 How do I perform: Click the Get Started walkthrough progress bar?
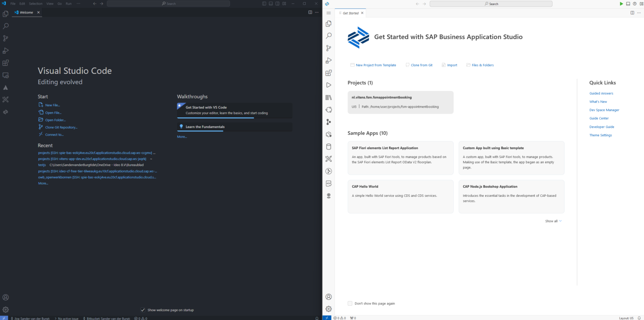click(215, 118)
